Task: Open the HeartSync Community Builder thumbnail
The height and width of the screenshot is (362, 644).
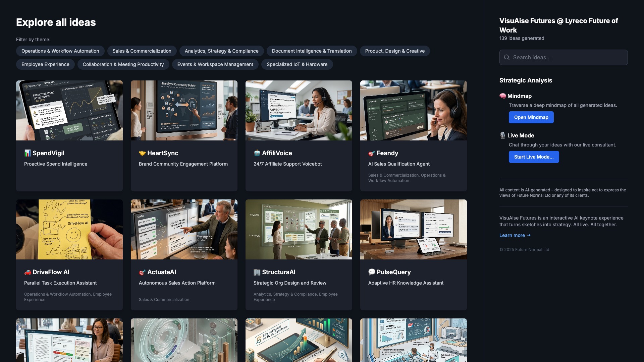Action: point(184,110)
